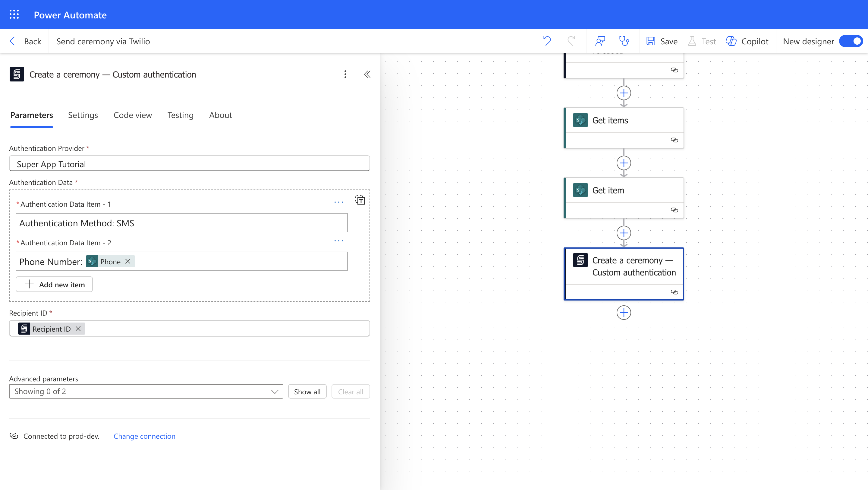This screenshot has height=490, width=868.
Task: Switch to the Settings tab
Action: click(x=83, y=115)
